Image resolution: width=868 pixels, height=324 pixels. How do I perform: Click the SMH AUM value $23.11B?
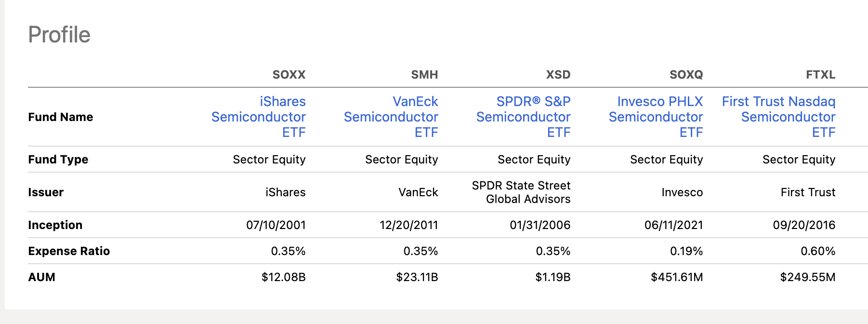tap(417, 277)
